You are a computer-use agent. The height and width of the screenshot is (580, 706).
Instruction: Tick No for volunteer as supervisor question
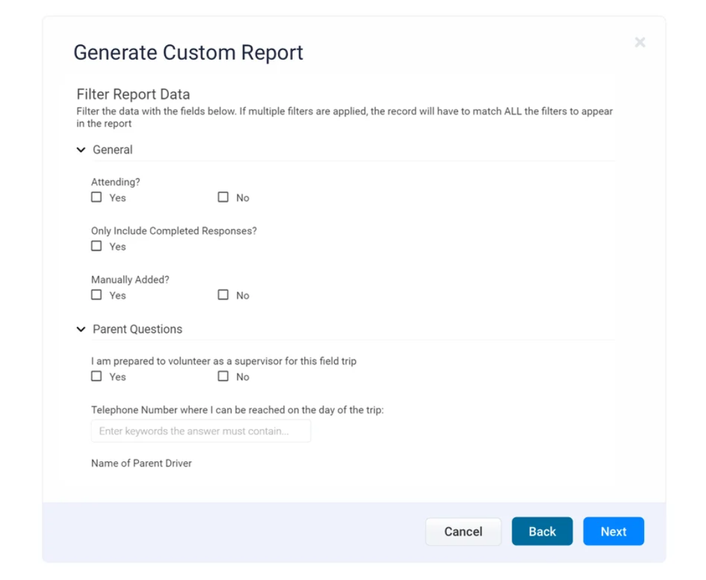coord(223,376)
